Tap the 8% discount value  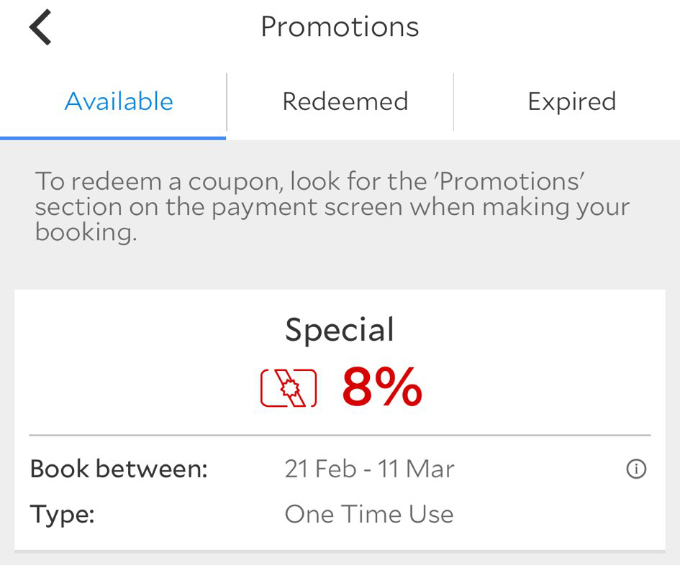(x=382, y=387)
